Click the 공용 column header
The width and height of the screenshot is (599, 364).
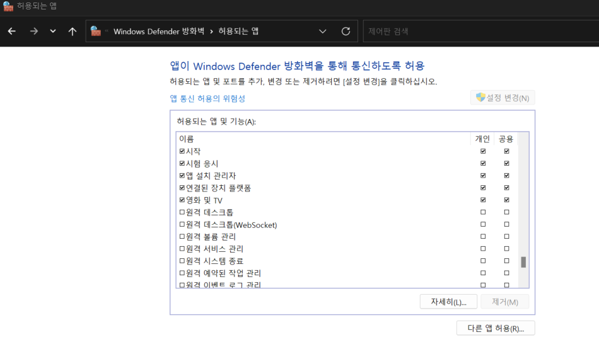(506, 139)
